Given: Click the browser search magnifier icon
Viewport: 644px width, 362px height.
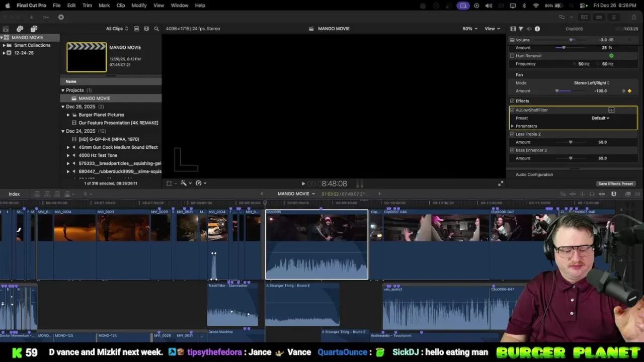Looking at the screenshot, I should (x=156, y=29).
